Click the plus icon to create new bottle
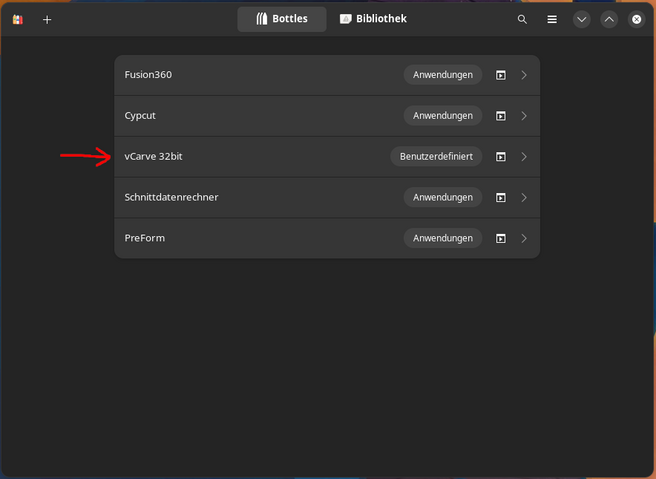Screen dimensions: 656x479 47,19
